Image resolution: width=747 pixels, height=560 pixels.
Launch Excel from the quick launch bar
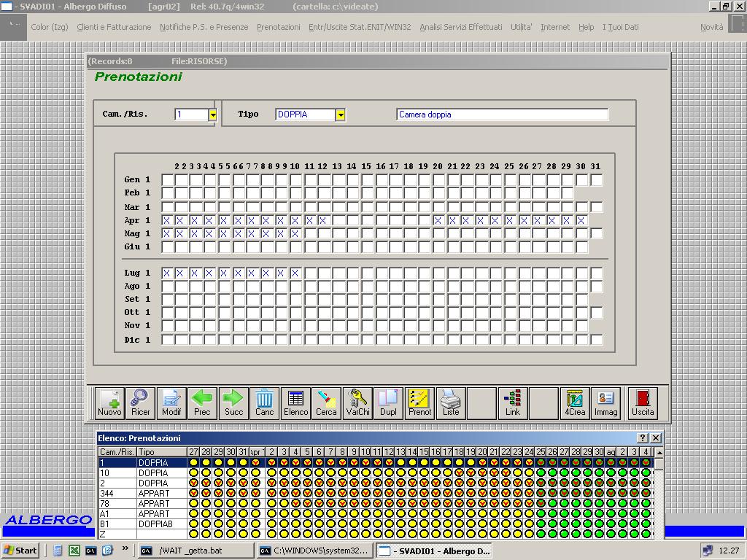(74, 551)
